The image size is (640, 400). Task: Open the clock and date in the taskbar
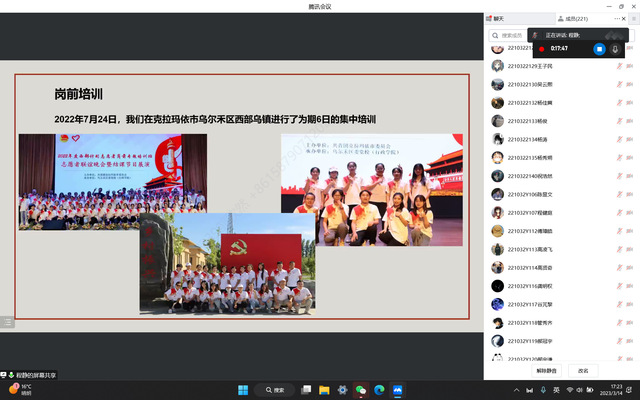click(611, 390)
